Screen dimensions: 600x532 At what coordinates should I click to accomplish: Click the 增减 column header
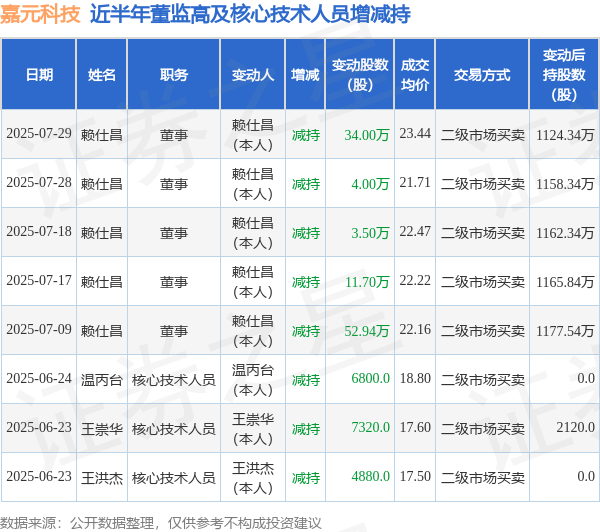[305, 74]
